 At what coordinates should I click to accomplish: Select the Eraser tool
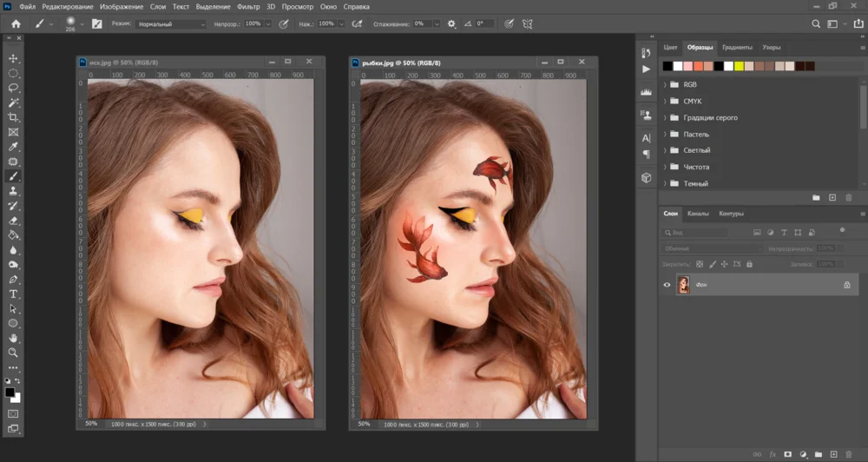13,221
